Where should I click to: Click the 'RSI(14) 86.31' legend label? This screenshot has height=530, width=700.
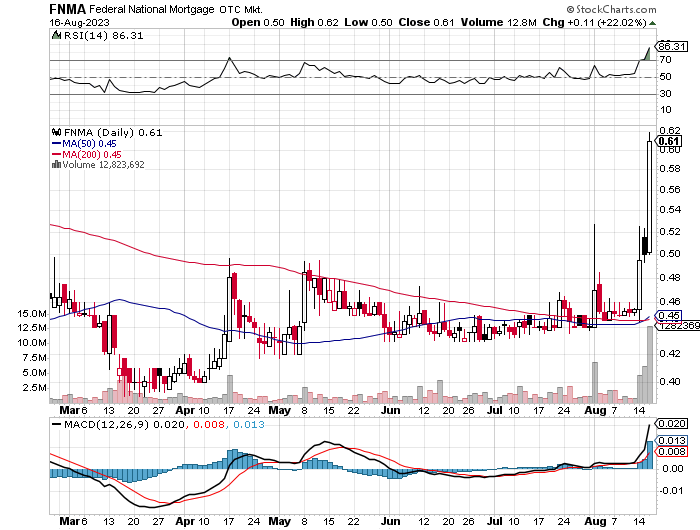pyautogui.click(x=103, y=35)
